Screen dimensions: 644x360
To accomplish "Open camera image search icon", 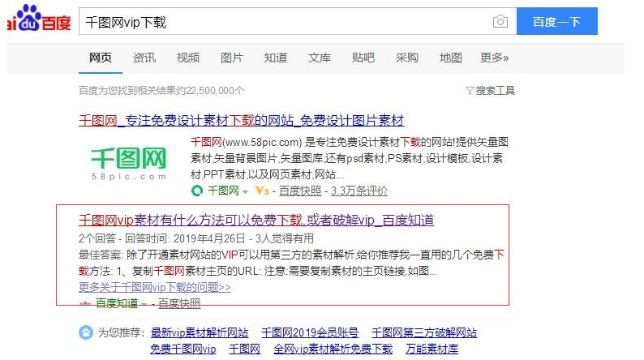I will coord(500,21).
